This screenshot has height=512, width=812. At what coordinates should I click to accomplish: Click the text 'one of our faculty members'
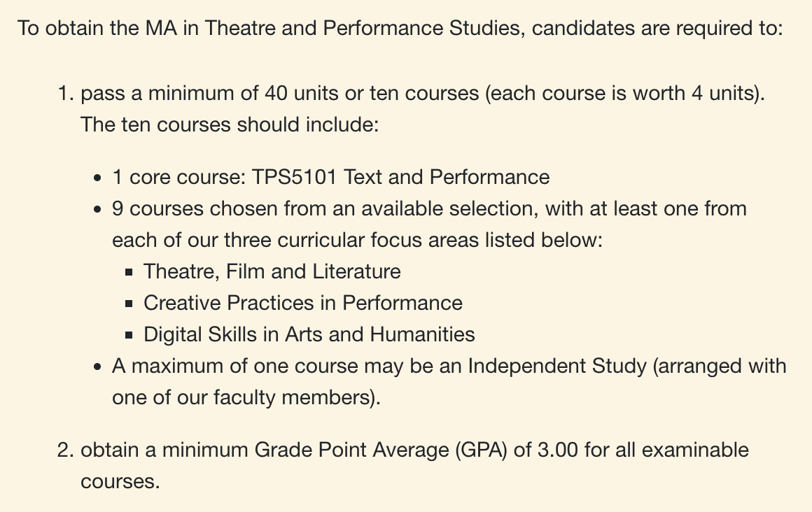(x=242, y=398)
